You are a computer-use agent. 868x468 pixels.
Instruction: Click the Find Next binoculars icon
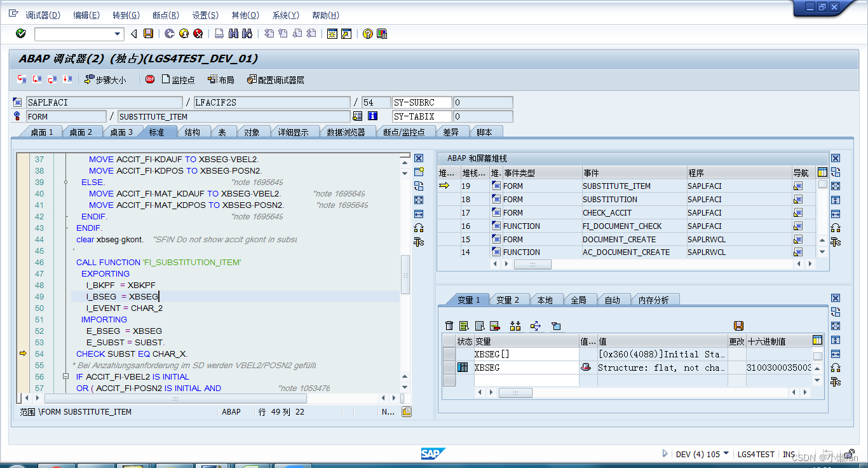tap(247, 34)
